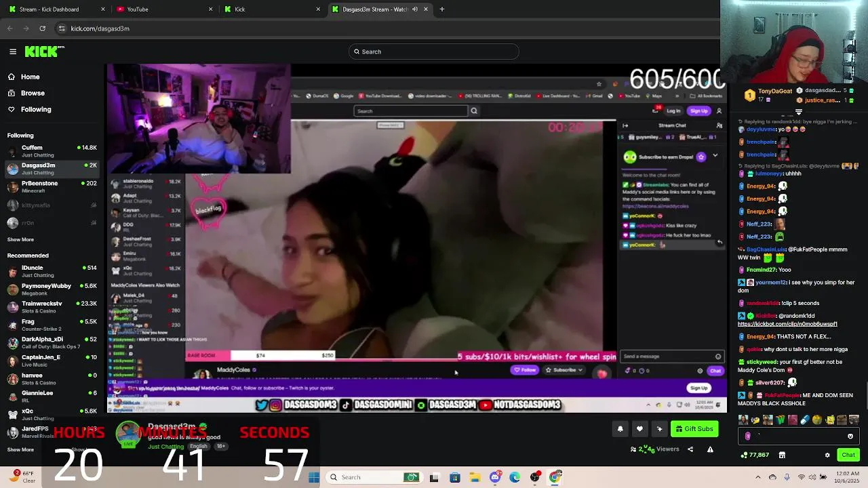Click the sparkle subscribe icon
Screen dimensions: 868x488
(x=659, y=429)
